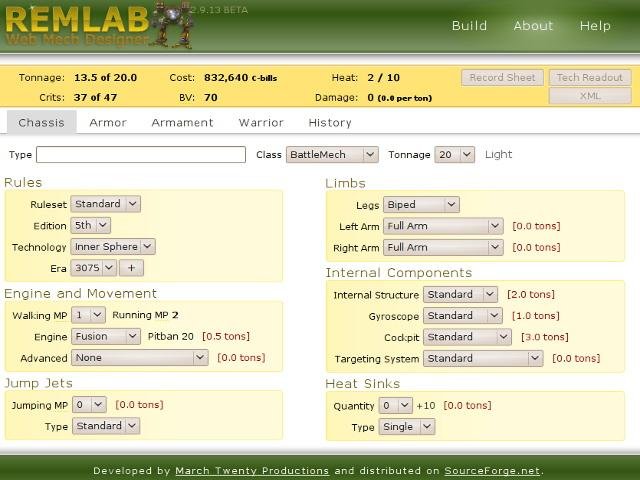Expand the Ruleset dropdown
The image size is (640, 480).
(x=106, y=204)
